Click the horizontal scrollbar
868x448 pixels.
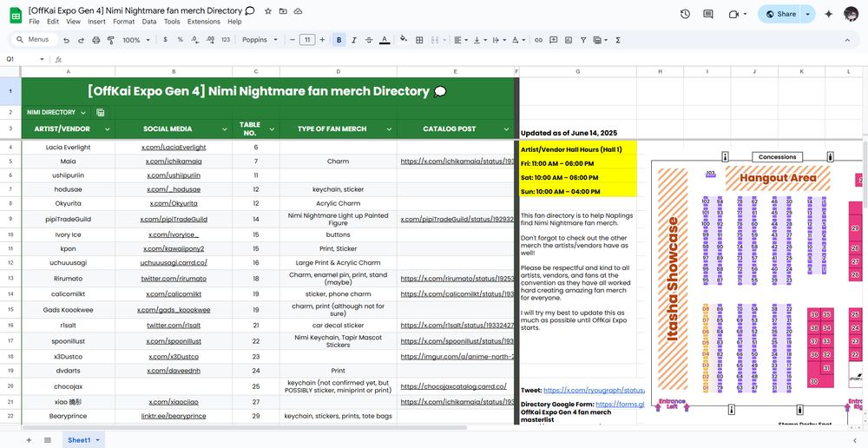pyautogui.click(x=245, y=427)
